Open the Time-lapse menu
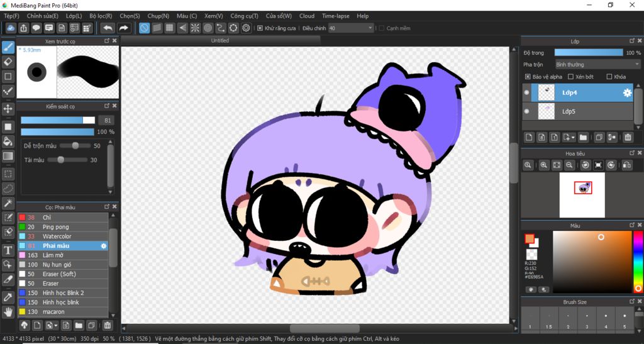Viewport: 644px width, 344px height. coord(336,16)
